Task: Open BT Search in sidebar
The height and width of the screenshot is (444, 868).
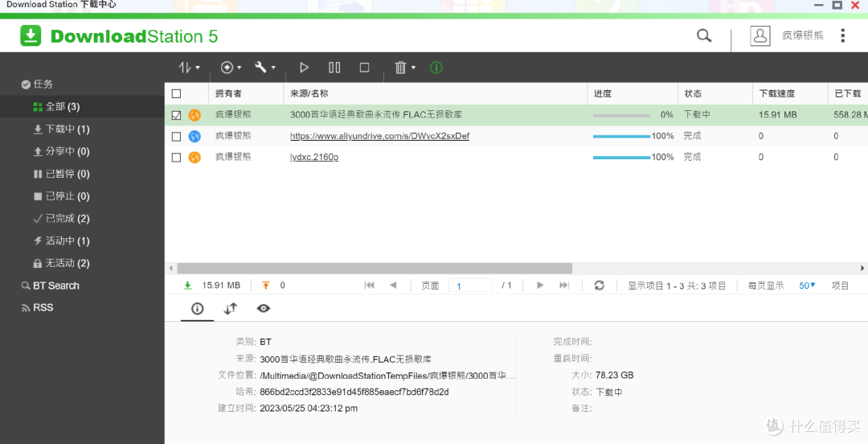Action: pos(51,286)
